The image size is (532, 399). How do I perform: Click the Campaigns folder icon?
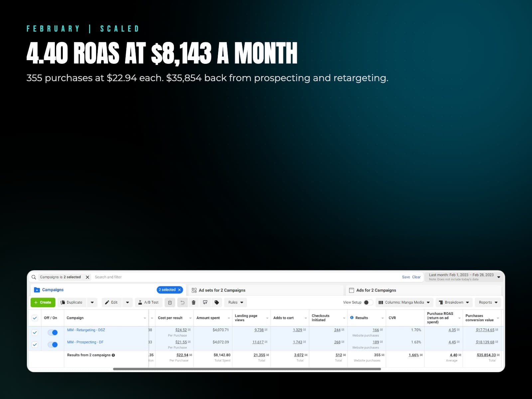pyautogui.click(x=37, y=290)
